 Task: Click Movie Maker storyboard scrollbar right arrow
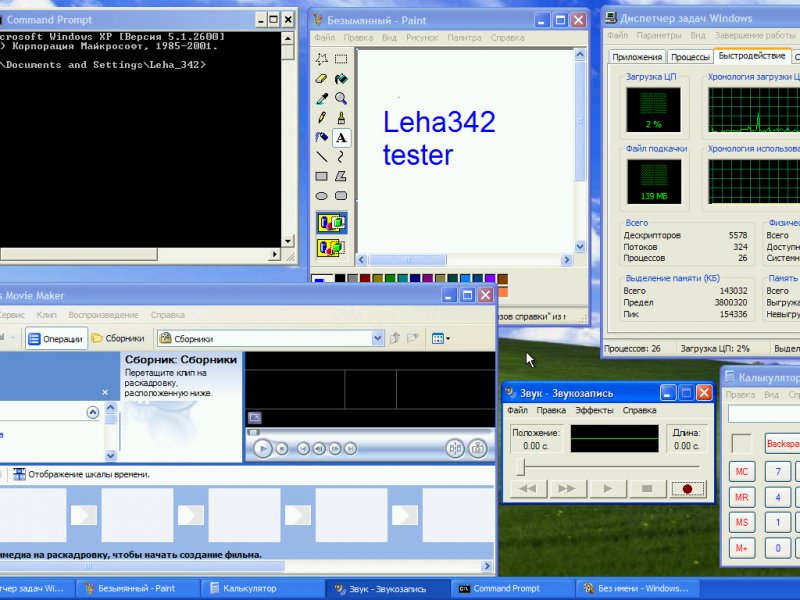[x=487, y=565]
